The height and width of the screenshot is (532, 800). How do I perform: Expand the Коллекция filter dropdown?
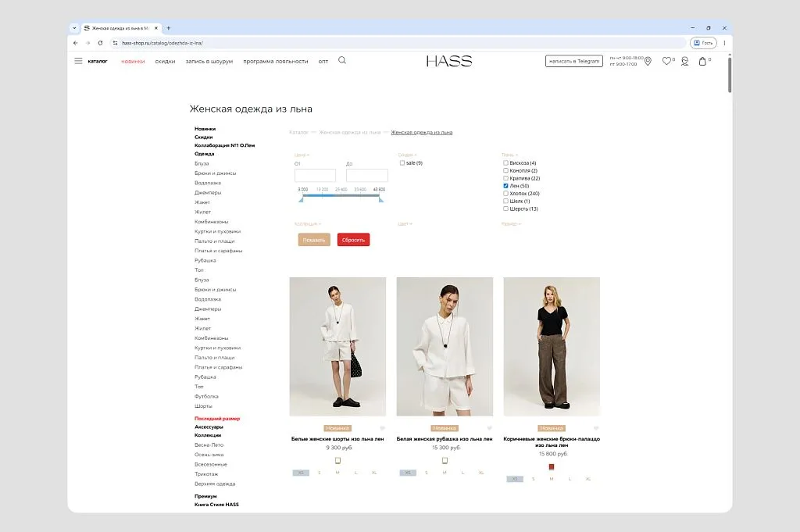[308, 224]
